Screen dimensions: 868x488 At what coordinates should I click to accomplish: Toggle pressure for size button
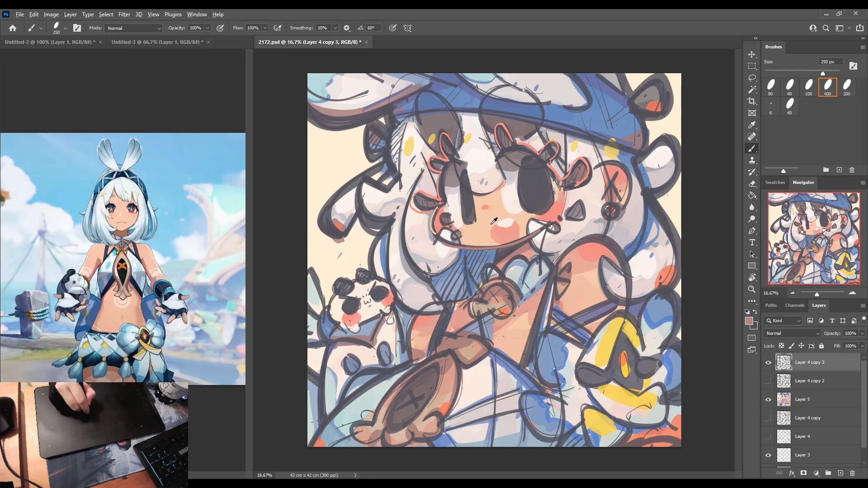click(x=393, y=28)
